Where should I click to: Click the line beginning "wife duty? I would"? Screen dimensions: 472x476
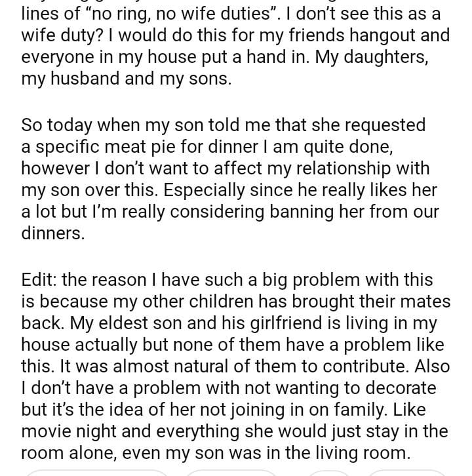235,34
